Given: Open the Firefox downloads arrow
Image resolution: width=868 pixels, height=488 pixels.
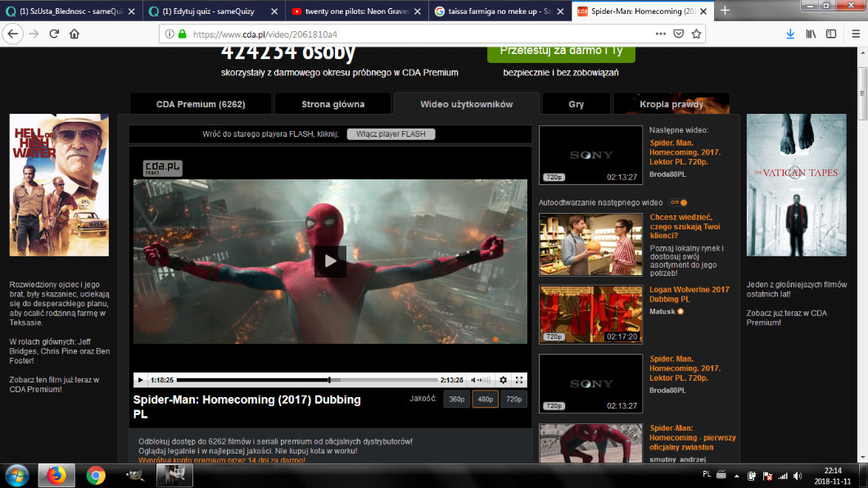Looking at the screenshot, I should [x=790, y=34].
